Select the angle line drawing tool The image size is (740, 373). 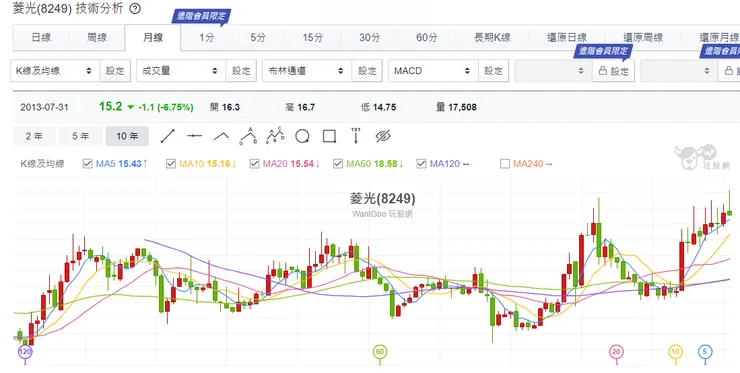[x=221, y=136]
